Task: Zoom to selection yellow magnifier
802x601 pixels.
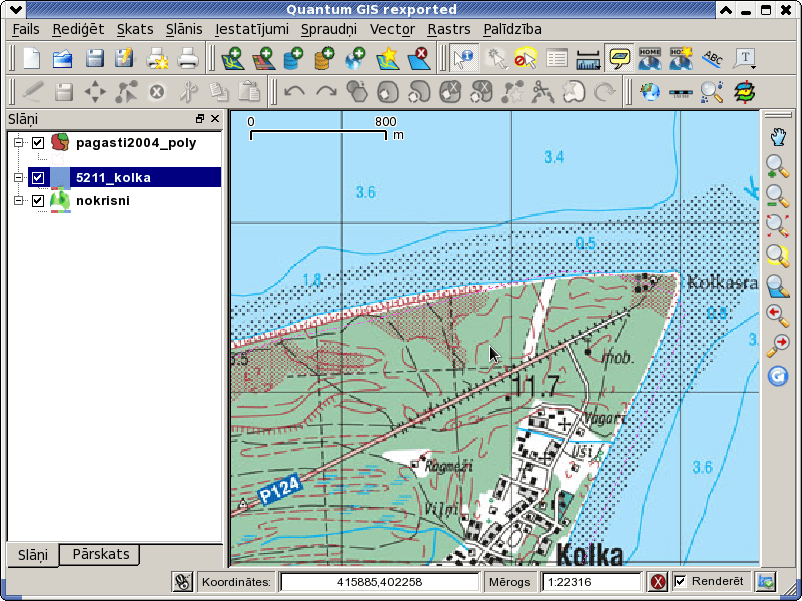Action: [x=777, y=255]
